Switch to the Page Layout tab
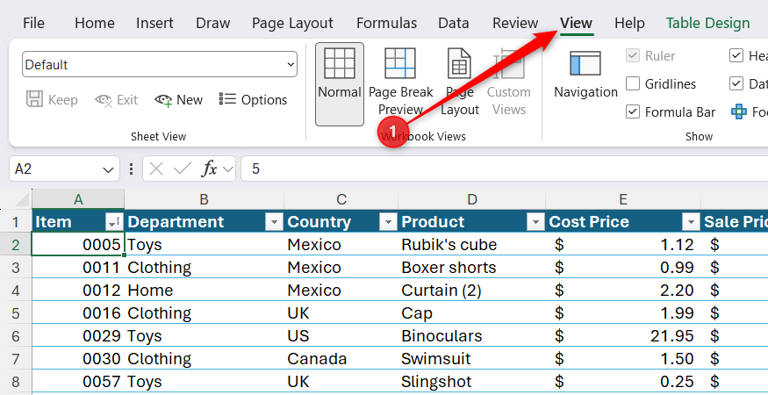The width and height of the screenshot is (768, 395). click(x=292, y=23)
